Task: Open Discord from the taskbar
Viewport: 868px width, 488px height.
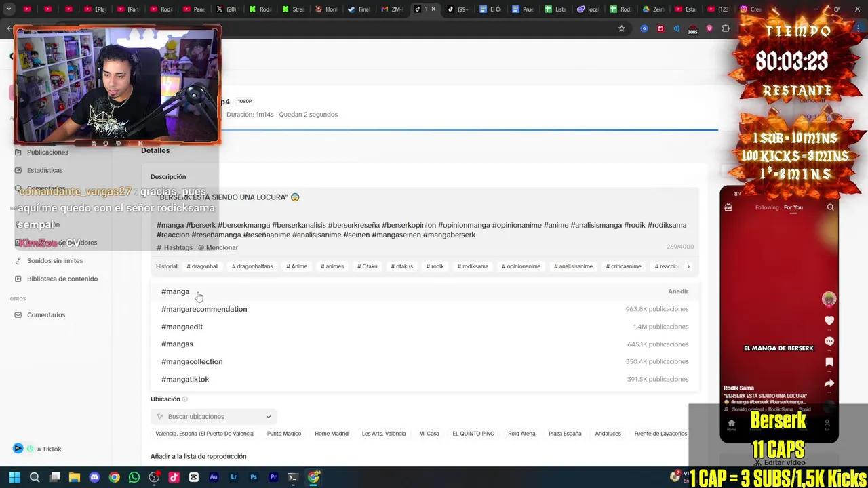Action: (x=94, y=477)
